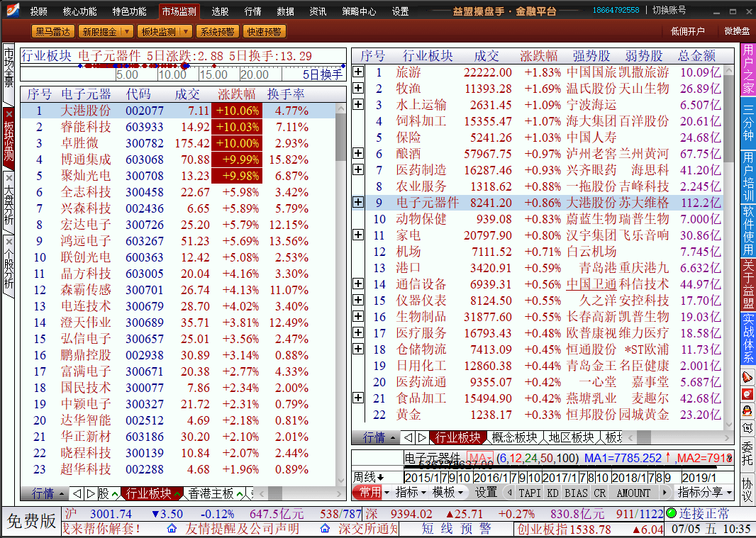Open the 板块监测 toolbar dropdown arrow
This screenshot has height=538, width=756.
(x=186, y=32)
